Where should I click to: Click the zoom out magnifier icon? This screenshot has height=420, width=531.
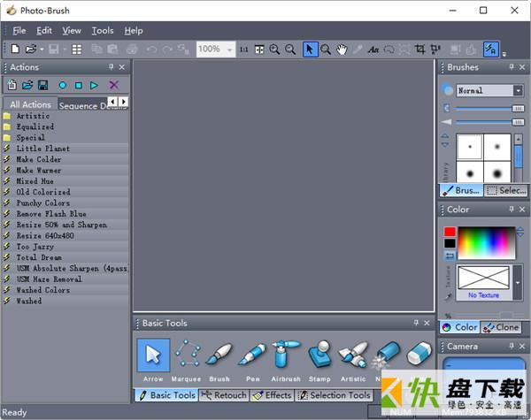[290, 50]
